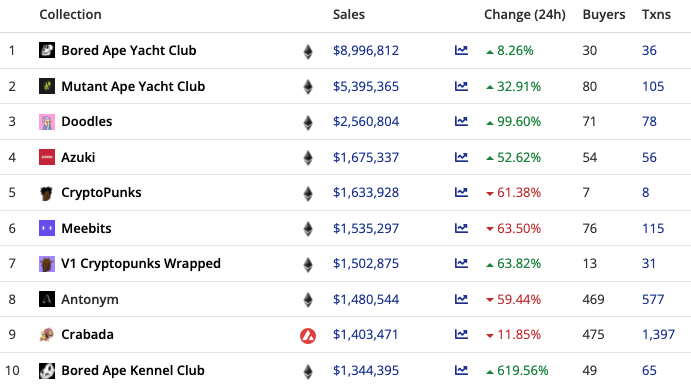The width and height of the screenshot is (691, 387).
Task: Click Ethereum icon in Azuki row
Action: pyautogui.click(x=308, y=158)
